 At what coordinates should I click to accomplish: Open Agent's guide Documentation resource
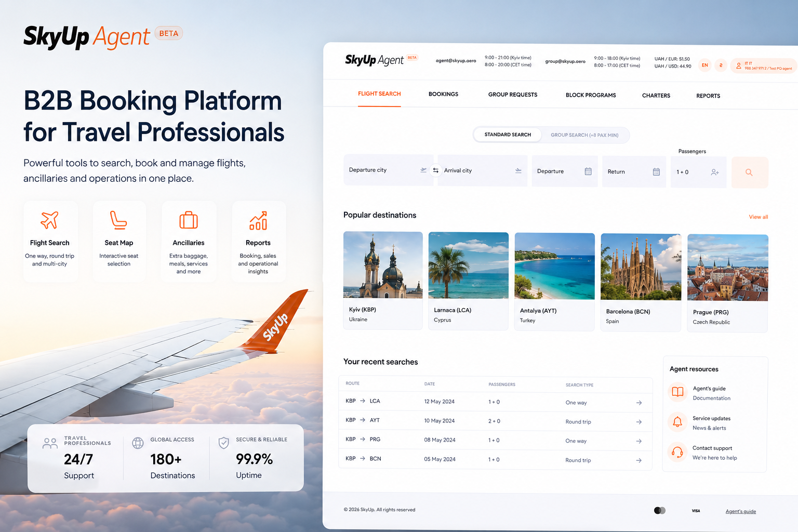(711, 393)
